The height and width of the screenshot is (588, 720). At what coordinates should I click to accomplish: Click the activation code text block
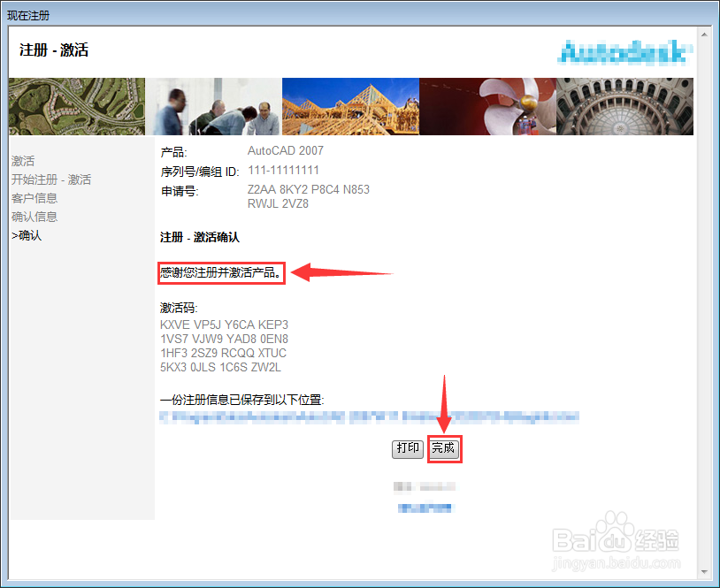(224, 346)
